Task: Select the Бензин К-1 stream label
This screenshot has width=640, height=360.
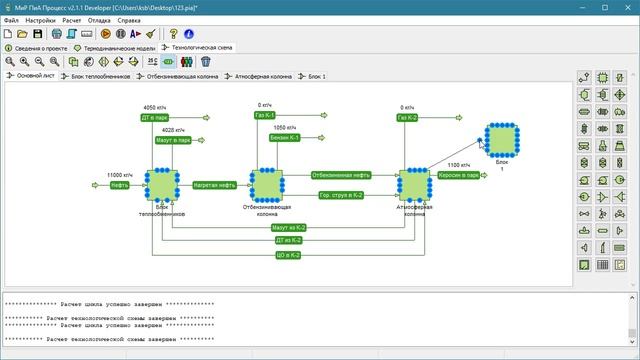Action: point(284,138)
